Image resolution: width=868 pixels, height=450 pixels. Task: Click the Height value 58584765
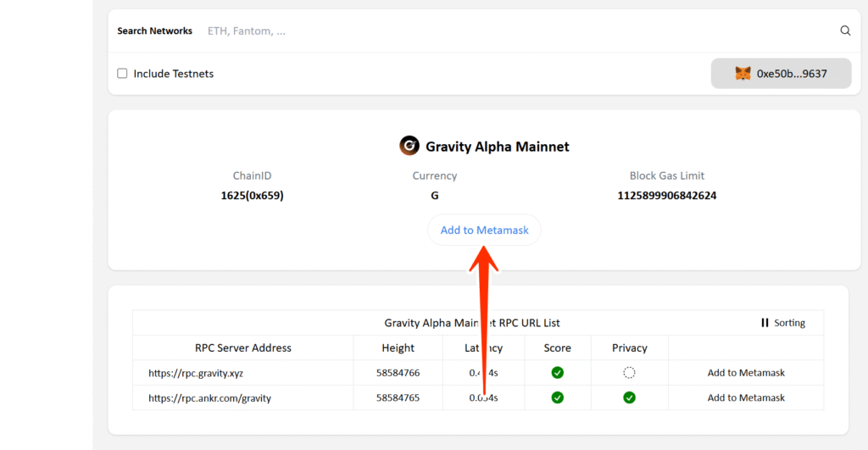[x=398, y=397]
